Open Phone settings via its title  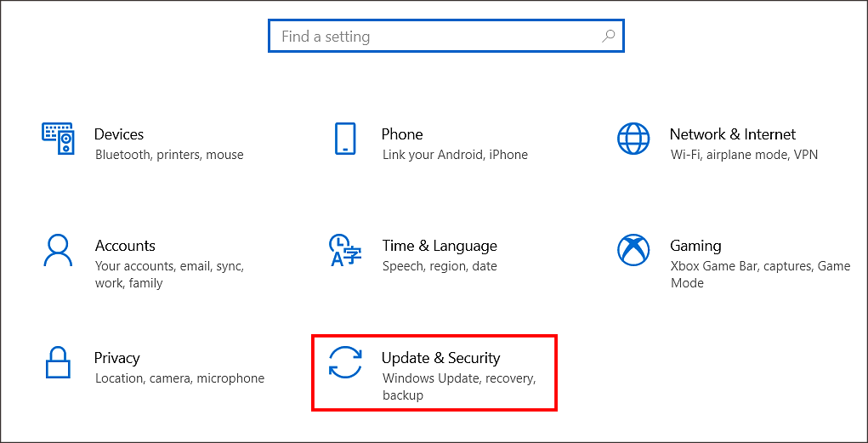pyautogui.click(x=402, y=134)
